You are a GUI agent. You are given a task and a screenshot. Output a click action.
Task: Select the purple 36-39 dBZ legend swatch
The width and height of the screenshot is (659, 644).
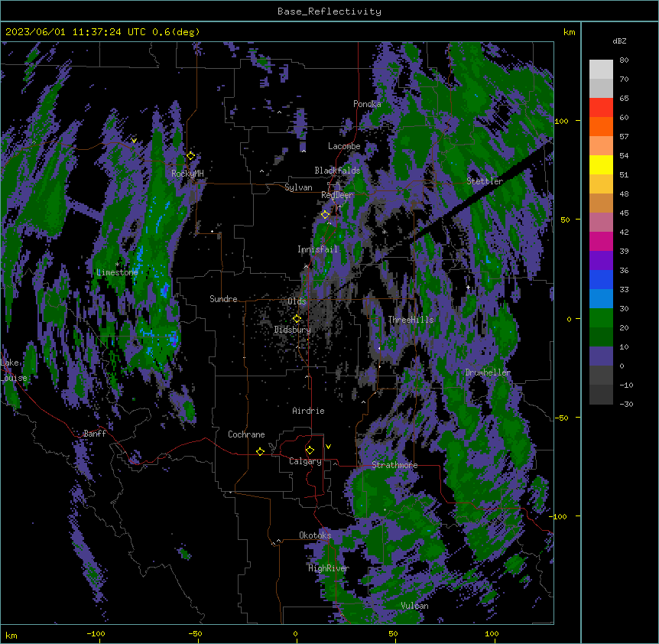point(601,261)
